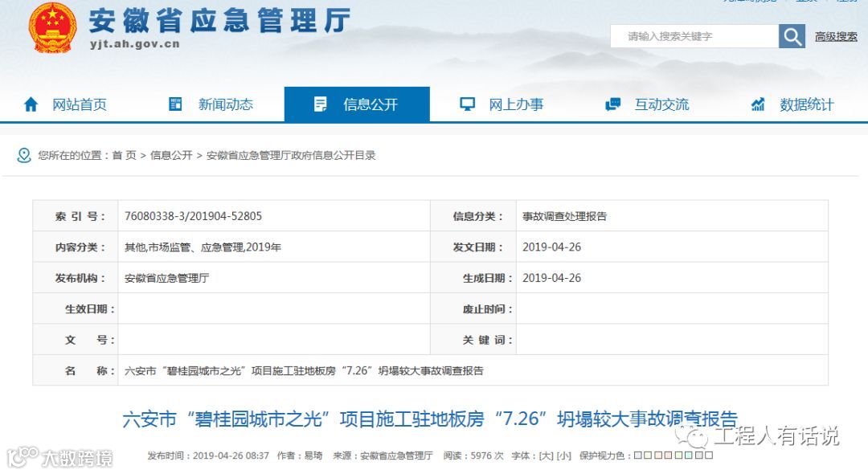Click the 信息分类 label cell
Screen dimensions: 868x474
(x=473, y=216)
